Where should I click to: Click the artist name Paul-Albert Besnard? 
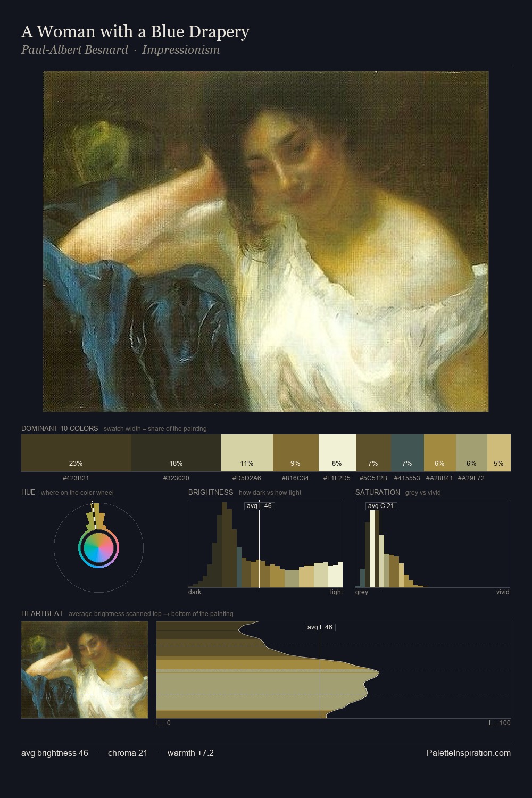tap(74, 49)
